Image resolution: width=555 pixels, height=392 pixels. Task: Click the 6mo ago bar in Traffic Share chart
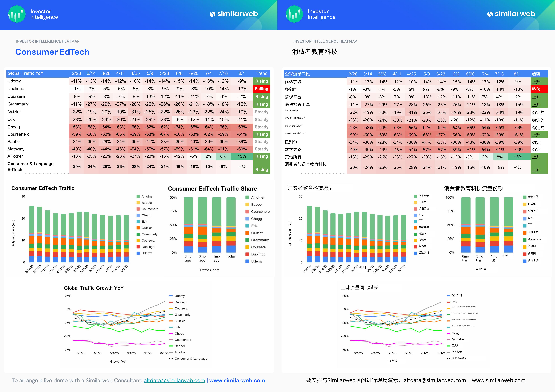(188, 225)
